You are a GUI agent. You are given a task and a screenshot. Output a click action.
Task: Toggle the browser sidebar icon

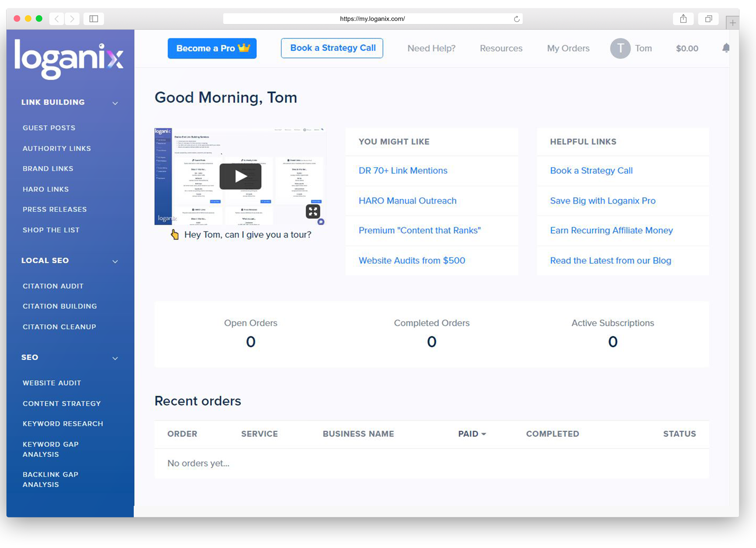[x=94, y=19]
